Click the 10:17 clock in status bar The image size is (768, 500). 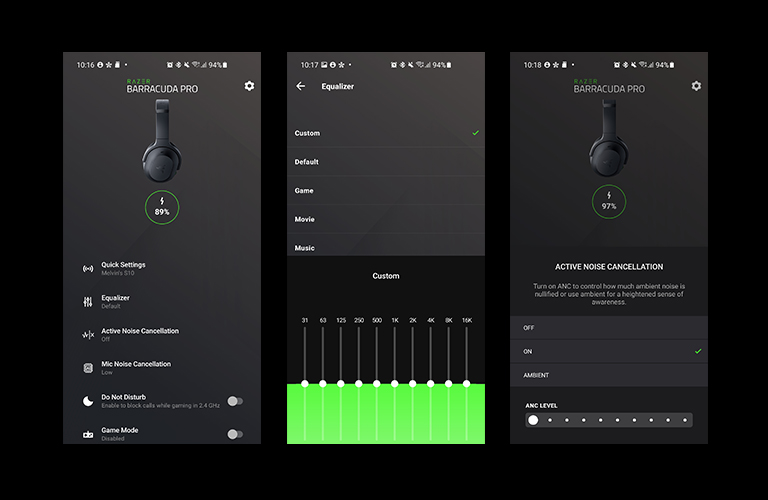[310, 65]
